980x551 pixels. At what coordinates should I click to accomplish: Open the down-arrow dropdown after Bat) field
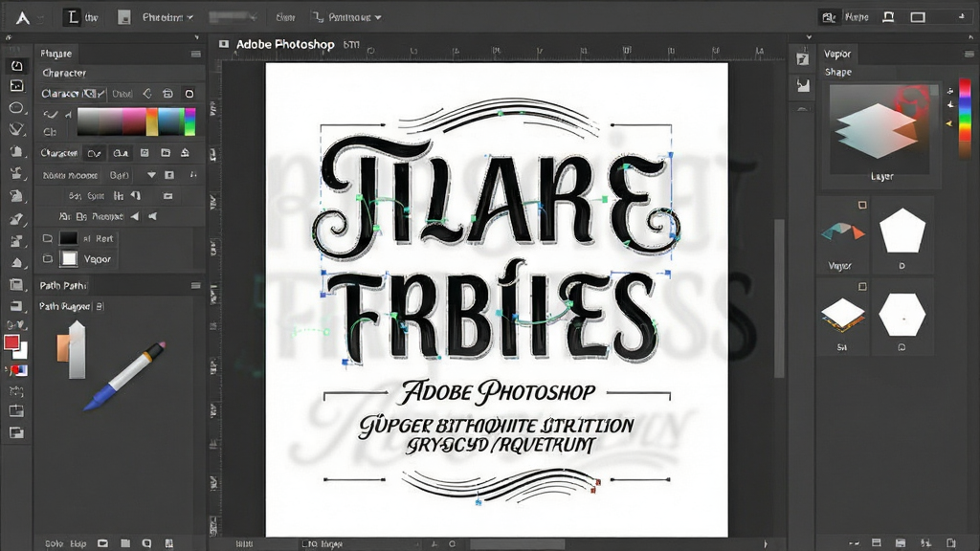click(x=151, y=176)
